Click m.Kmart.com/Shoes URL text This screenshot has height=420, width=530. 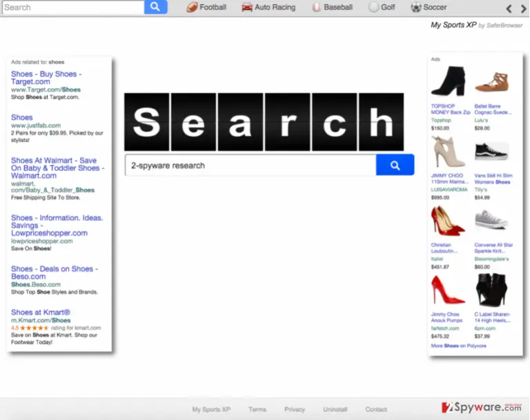click(x=41, y=320)
